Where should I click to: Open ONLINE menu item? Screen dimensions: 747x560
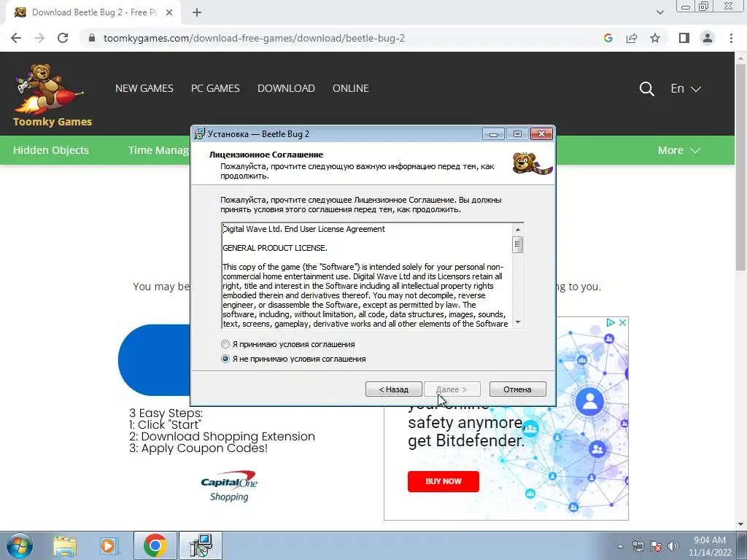351,88
